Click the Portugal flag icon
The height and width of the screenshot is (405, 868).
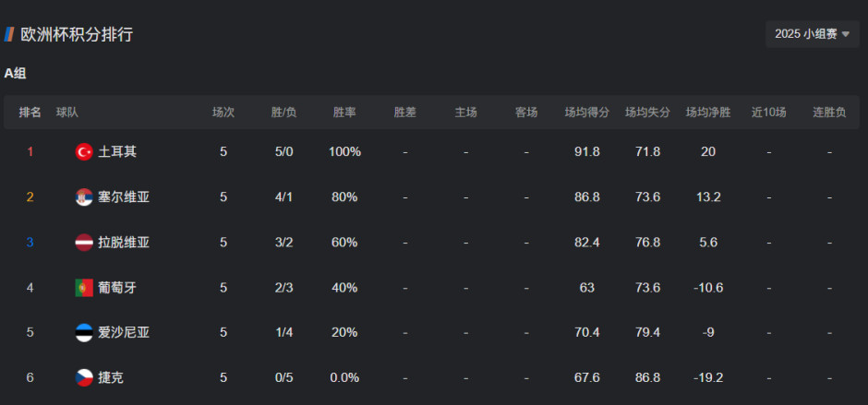click(x=84, y=288)
